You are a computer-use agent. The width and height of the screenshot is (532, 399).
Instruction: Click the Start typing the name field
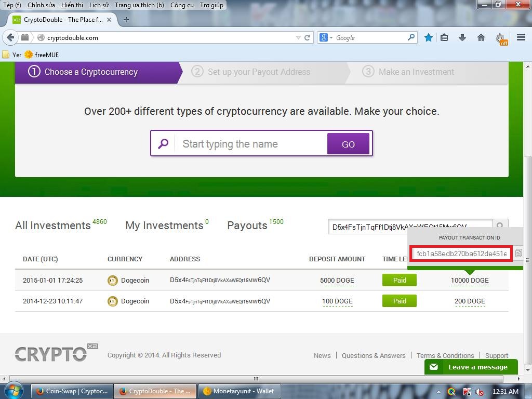[x=250, y=144]
